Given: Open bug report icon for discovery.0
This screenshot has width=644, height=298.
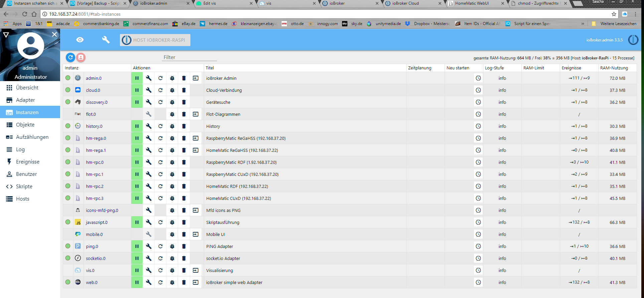Looking at the screenshot, I should [172, 102].
